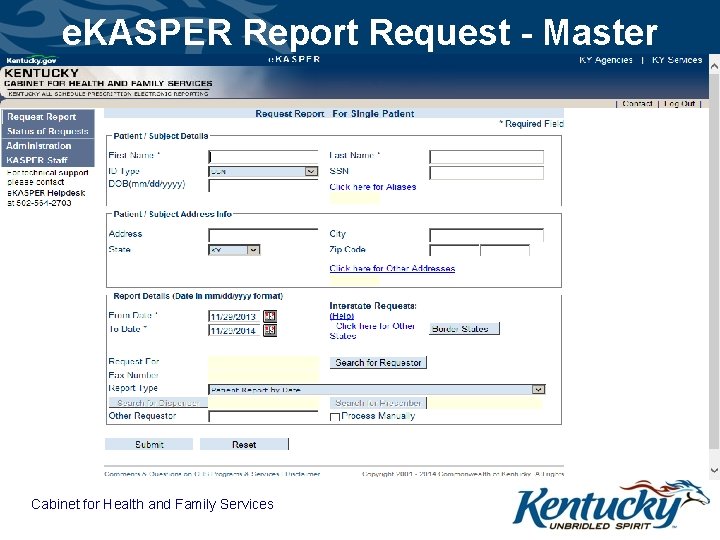Open the Request Report menu item
The image size is (720, 540).
pyautogui.click(x=42, y=117)
